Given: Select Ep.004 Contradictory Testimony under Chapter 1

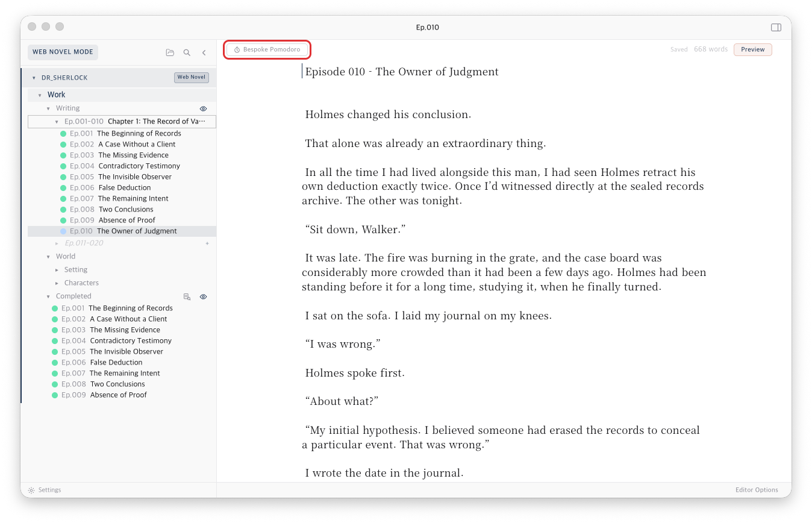Looking at the screenshot, I should (x=122, y=166).
